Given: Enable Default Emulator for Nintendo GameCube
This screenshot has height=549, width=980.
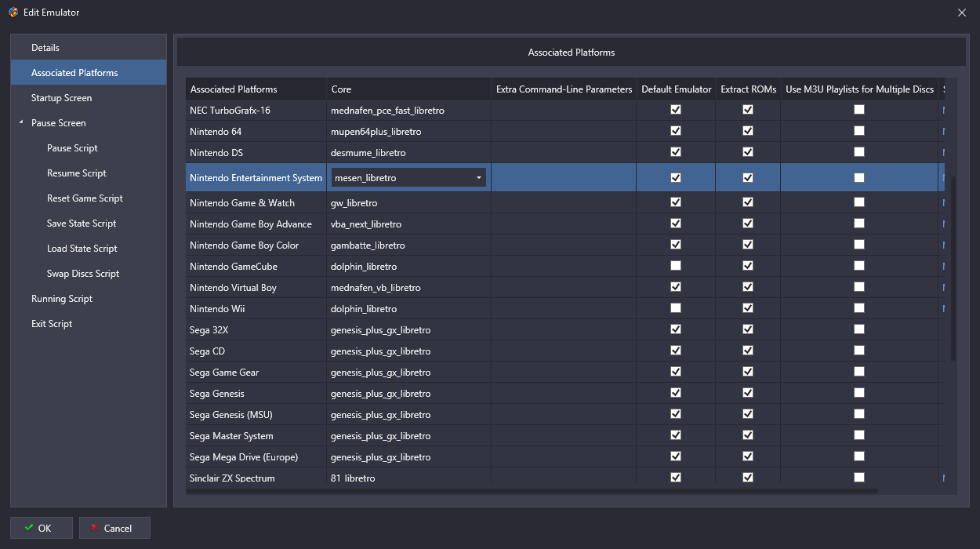Looking at the screenshot, I should click(676, 266).
